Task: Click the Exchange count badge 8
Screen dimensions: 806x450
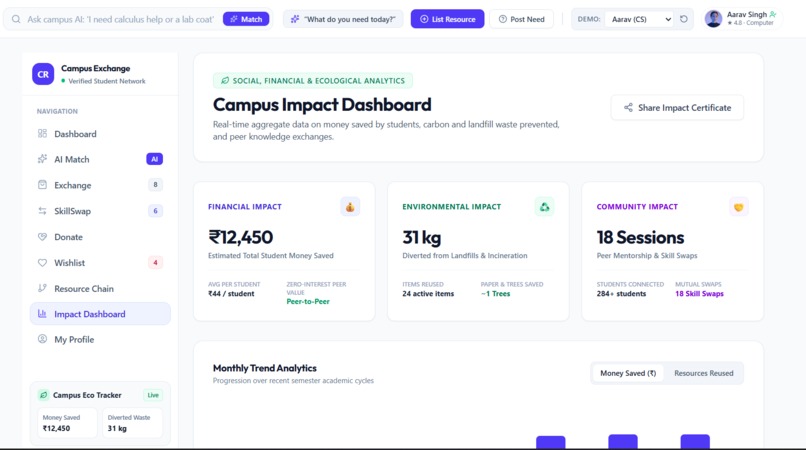Action: pyautogui.click(x=155, y=185)
